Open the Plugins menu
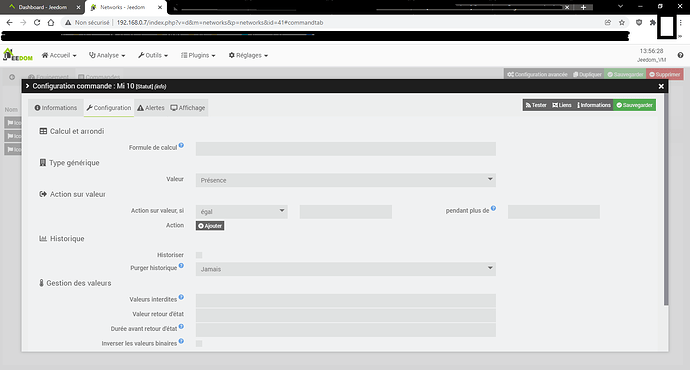This screenshot has width=690, height=370. [198, 55]
